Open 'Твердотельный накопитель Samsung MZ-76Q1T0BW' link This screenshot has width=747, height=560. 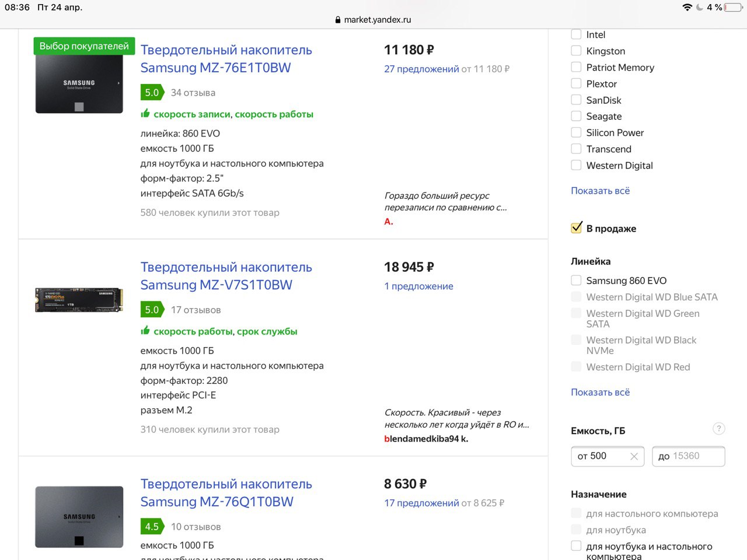tap(226, 493)
